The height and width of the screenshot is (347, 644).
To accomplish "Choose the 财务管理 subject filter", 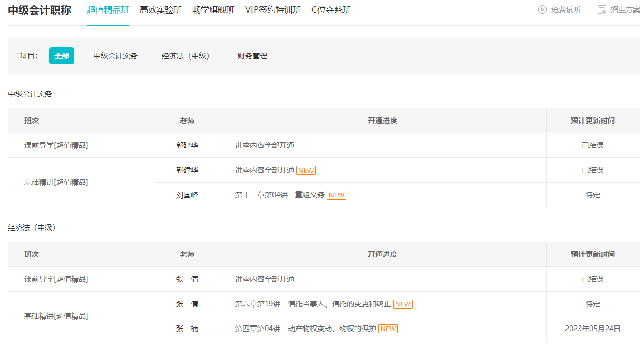I will (x=252, y=56).
